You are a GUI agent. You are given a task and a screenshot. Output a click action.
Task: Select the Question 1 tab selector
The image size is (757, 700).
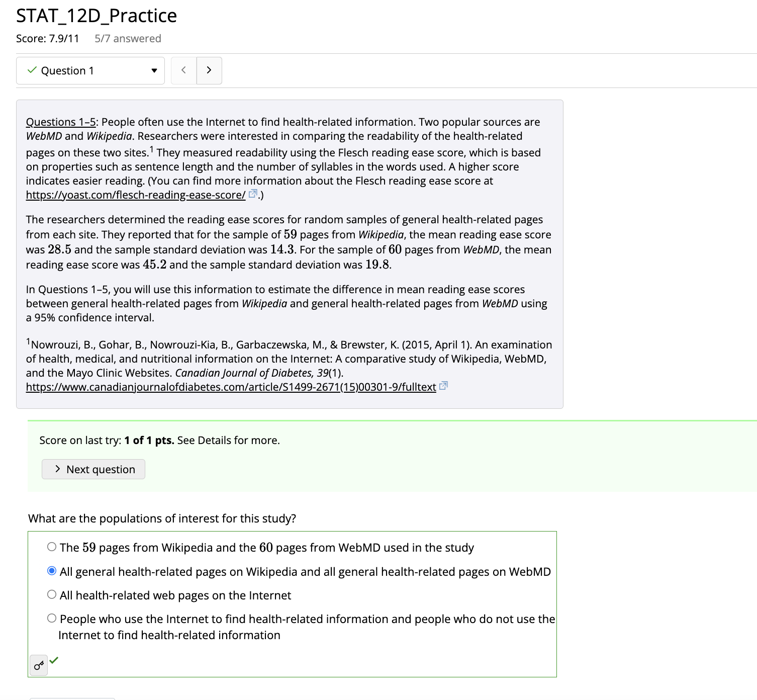click(90, 70)
